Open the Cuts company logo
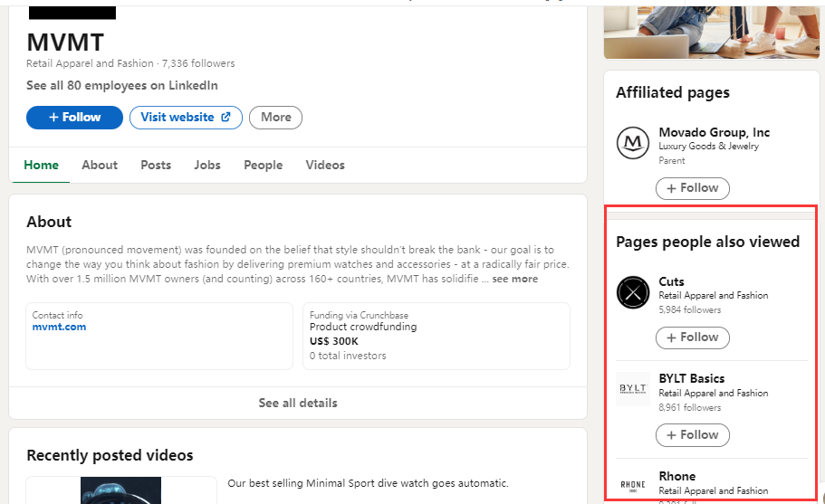Image resolution: width=825 pixels, height=504 pixels. pos(632,292)
